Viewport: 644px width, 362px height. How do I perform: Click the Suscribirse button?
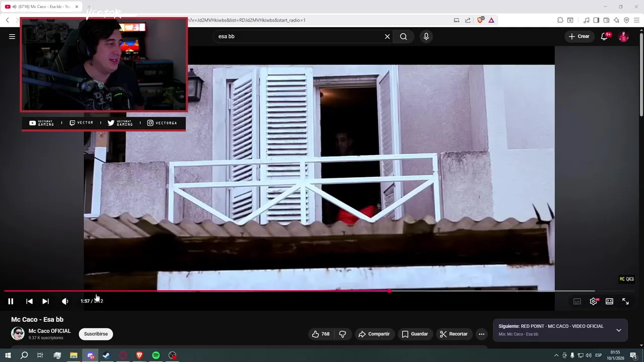point(96,334)
